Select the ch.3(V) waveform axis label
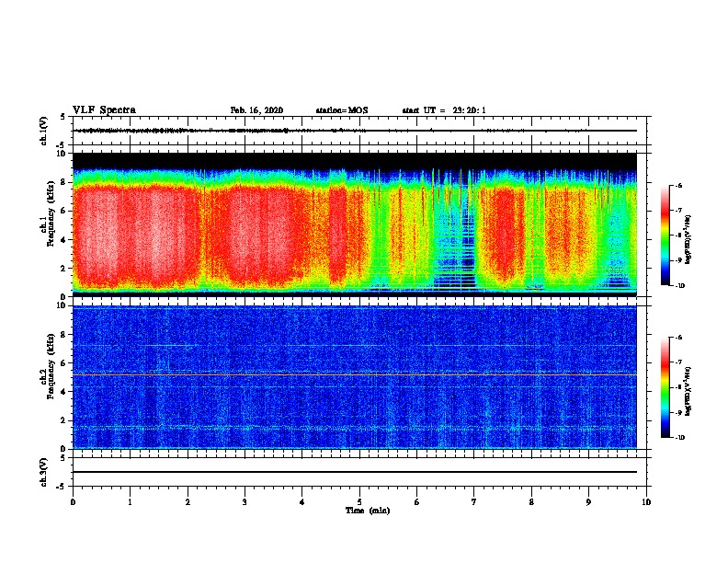 44,472
